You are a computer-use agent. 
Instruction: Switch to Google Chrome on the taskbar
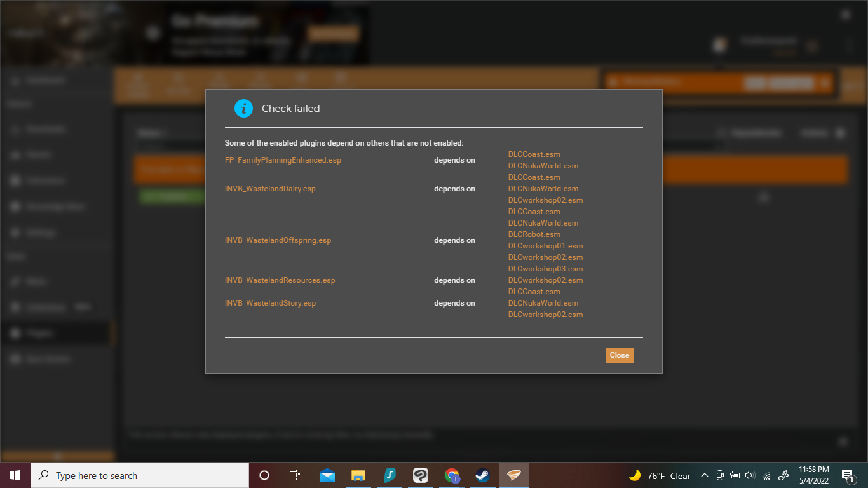(x=452, y=475)
